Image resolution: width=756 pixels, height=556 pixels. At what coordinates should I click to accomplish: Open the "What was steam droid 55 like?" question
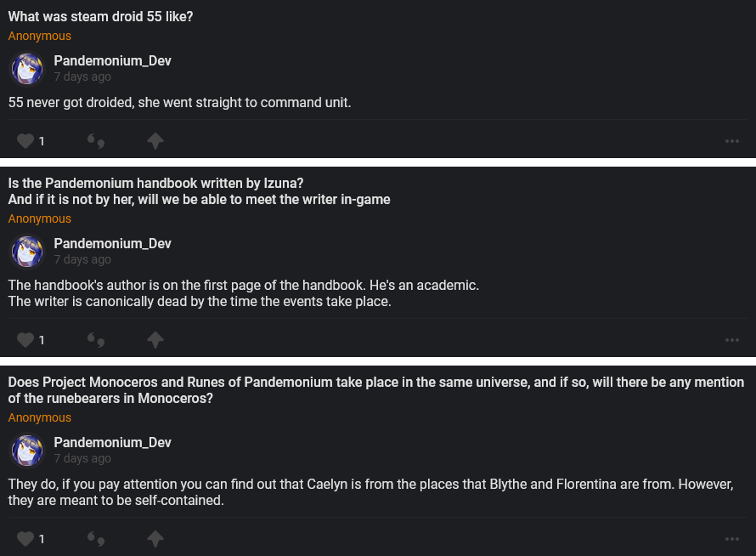click(x=100, y=16)
